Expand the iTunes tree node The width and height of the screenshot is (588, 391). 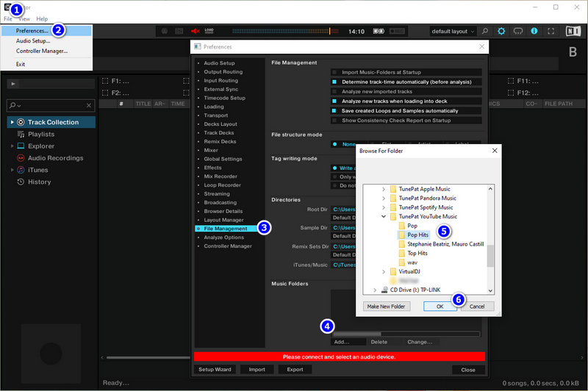(x=12, y=170)
